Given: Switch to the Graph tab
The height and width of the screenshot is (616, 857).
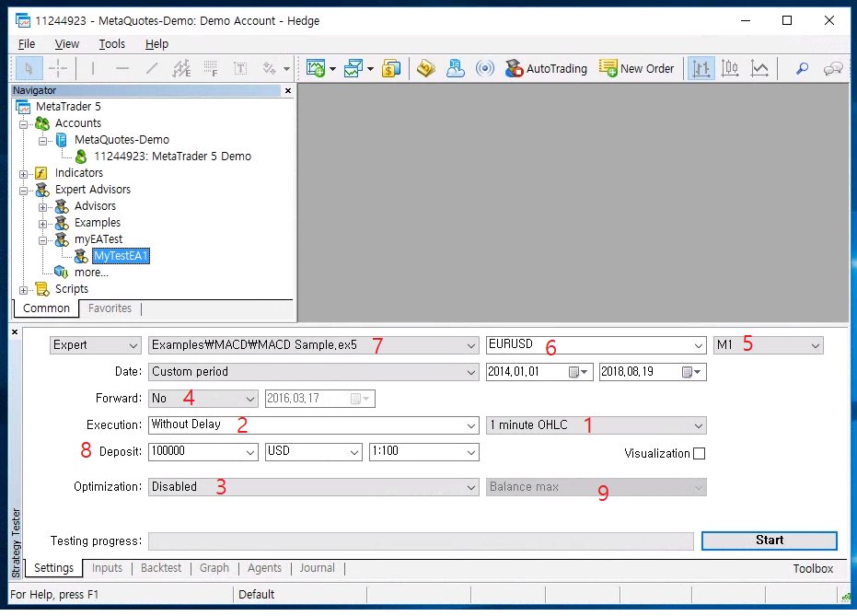Looking at the screenshot, I should tap(214, 568).
